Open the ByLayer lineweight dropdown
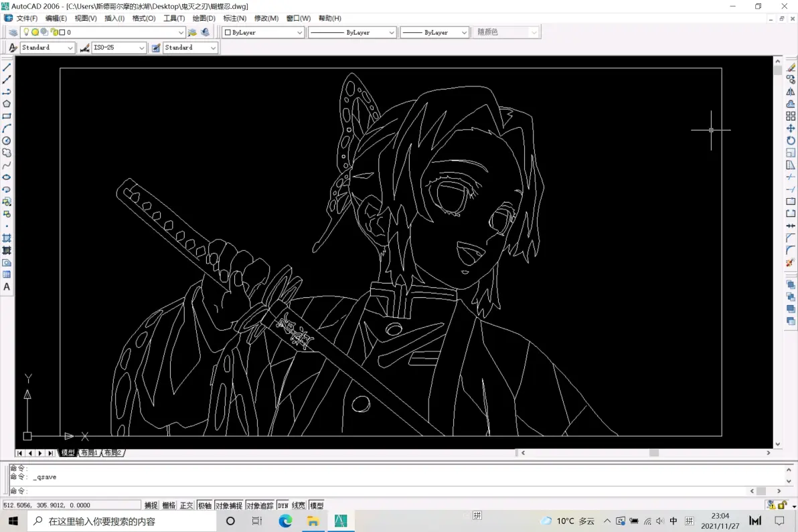Image resolution: width=798 pixels, height=532 pixels. tap(464, 33)
